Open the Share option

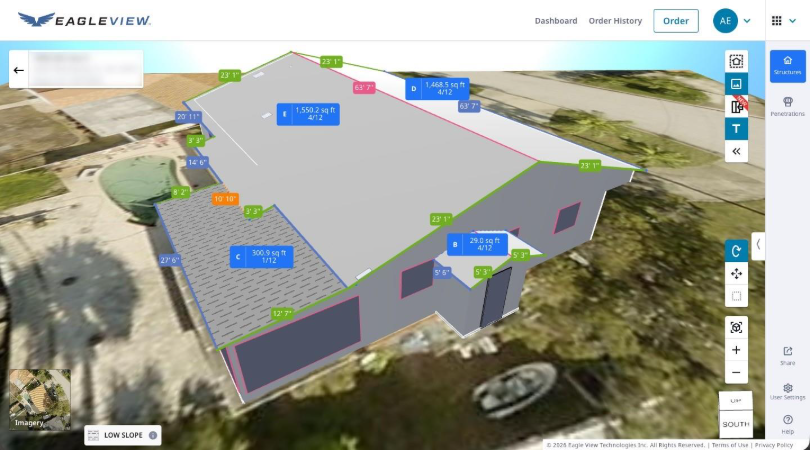point(788,355)
